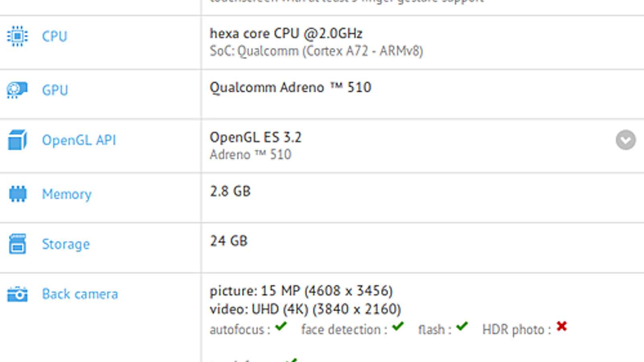Select the Memory label
This screenshot has height=362, width=644.
(x=67, y=194)
